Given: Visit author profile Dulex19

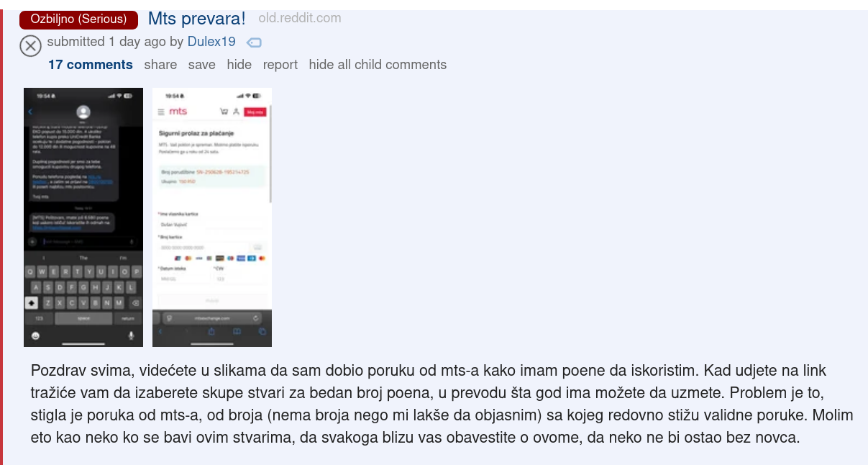Looking at the screenshot, I should click(x=211, y=42).
